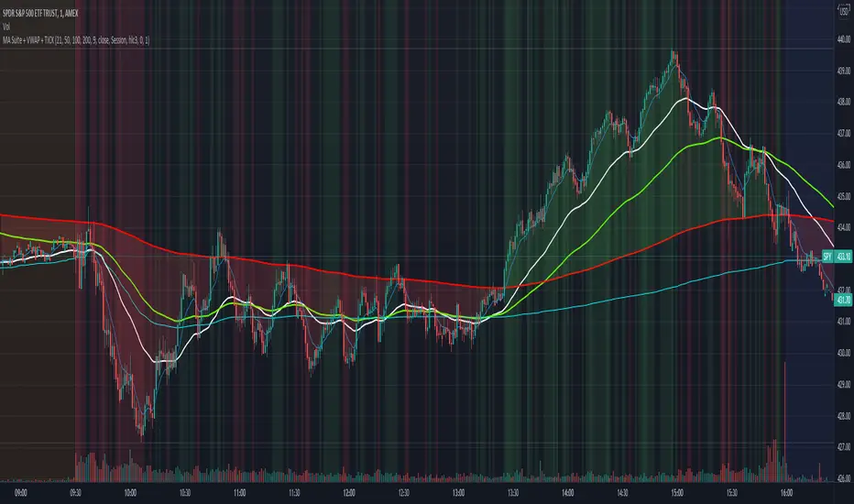The width and height of the screenshot is (854, 504).
Task: Click the 436.00 price axis label
Action: [844, 165]
